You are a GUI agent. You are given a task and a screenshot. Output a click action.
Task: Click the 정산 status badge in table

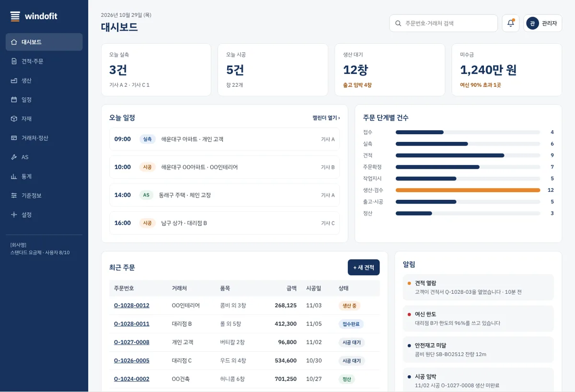(x=347, y=379)
